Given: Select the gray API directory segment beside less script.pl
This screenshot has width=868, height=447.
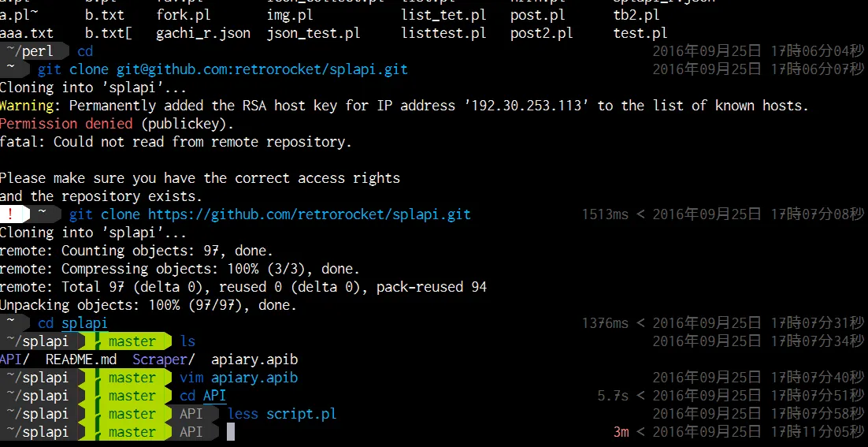Looking at the screenshot, I should (x=191, y=414).
